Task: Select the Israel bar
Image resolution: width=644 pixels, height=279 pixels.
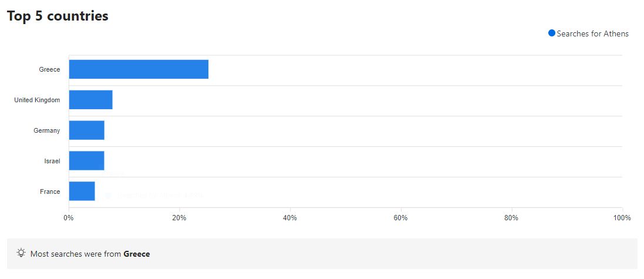Action: [86, 161]
